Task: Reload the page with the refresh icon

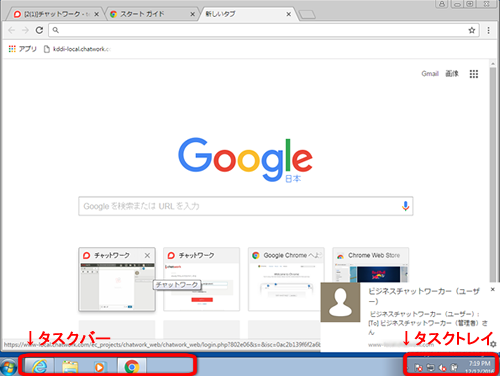Action: click(39, 30)
